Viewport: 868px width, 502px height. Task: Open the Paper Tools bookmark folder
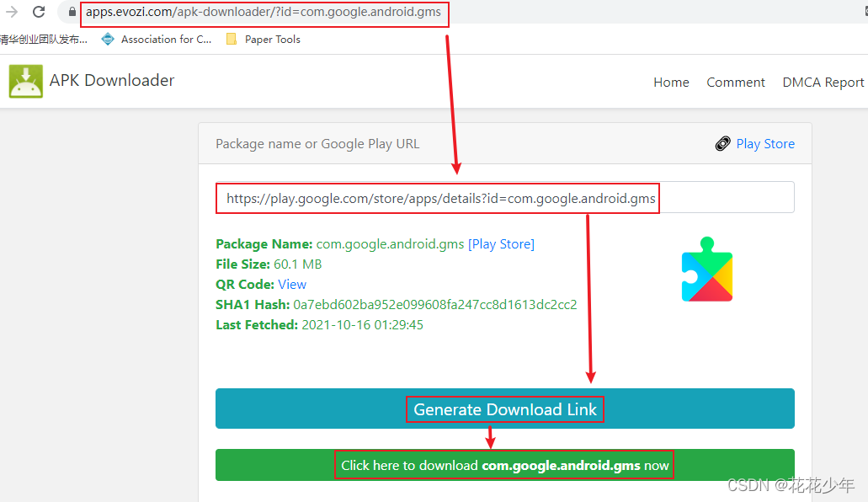tap(264, 40)
